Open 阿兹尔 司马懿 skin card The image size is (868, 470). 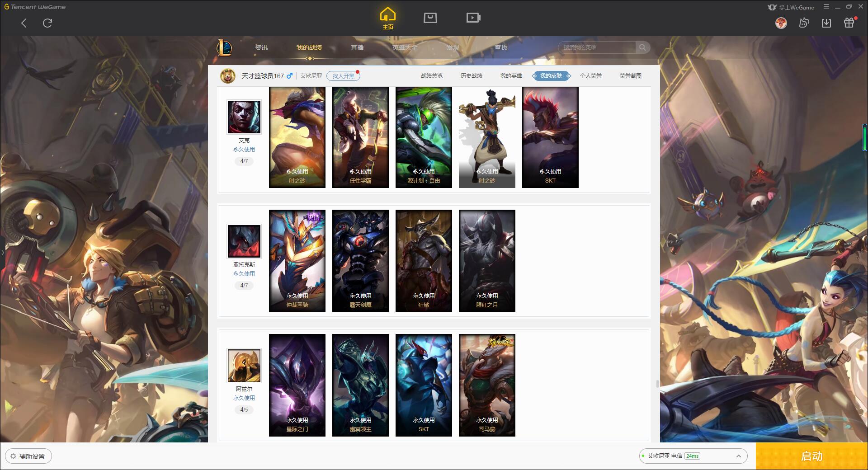click(x=487, y=385)
